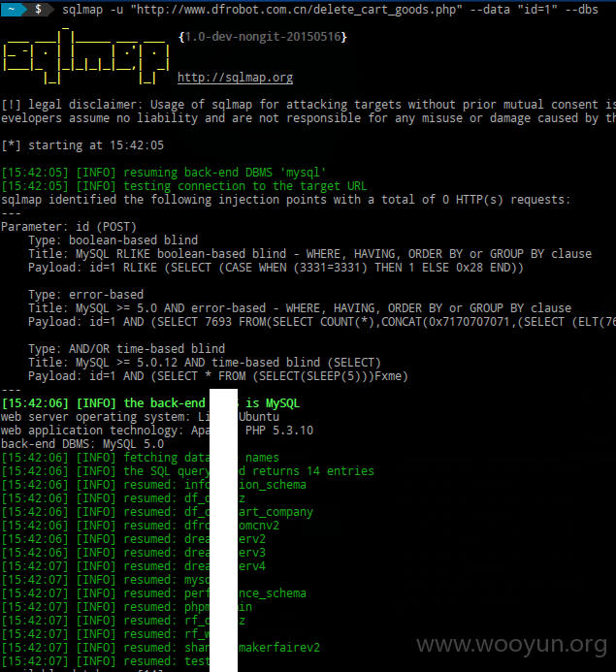Click the RLIKE boolean-based blind title line
The image size is (616, 672).
tap(309, 254)
